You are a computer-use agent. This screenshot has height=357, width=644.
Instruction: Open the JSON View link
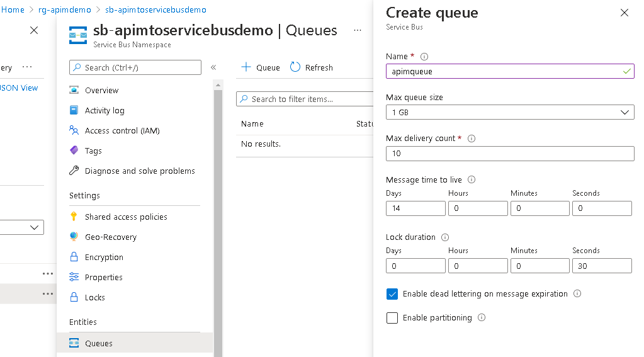(19, 88)
